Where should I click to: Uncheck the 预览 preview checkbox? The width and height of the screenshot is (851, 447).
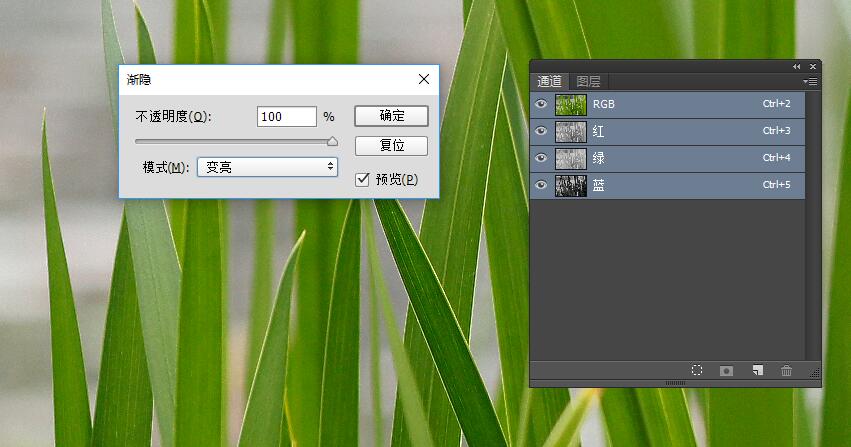coord(362,180)
